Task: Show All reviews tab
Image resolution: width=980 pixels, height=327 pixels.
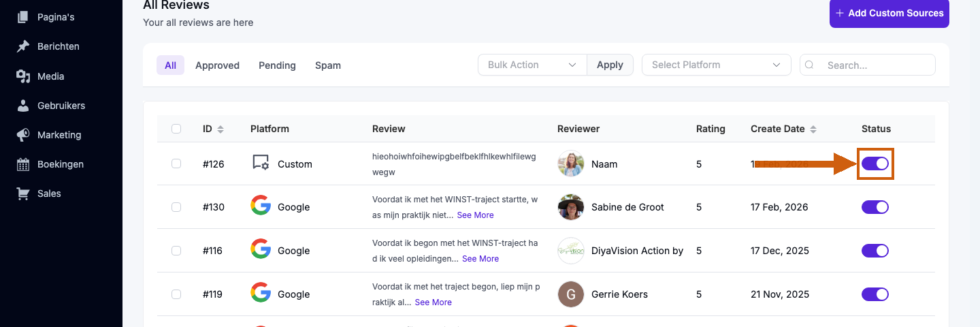Action: [170, 65]
